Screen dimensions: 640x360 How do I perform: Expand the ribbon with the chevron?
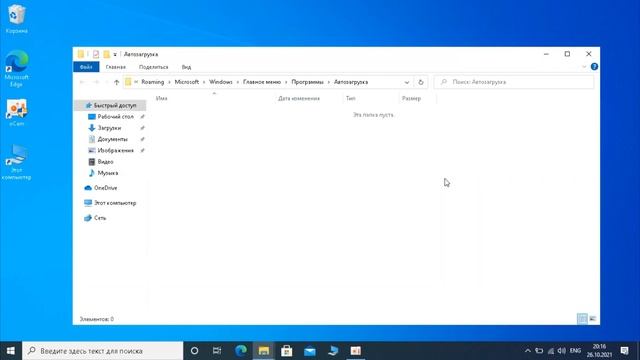(584, 67)
